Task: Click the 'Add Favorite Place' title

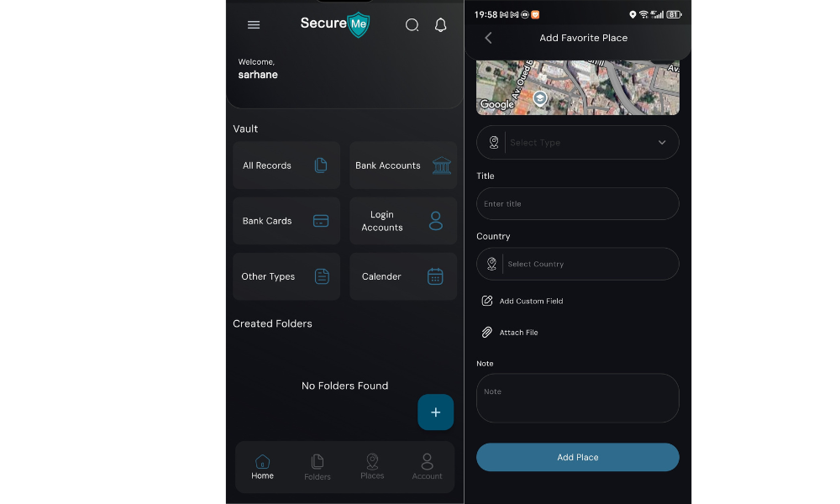Action: click(x=584, y=38)
